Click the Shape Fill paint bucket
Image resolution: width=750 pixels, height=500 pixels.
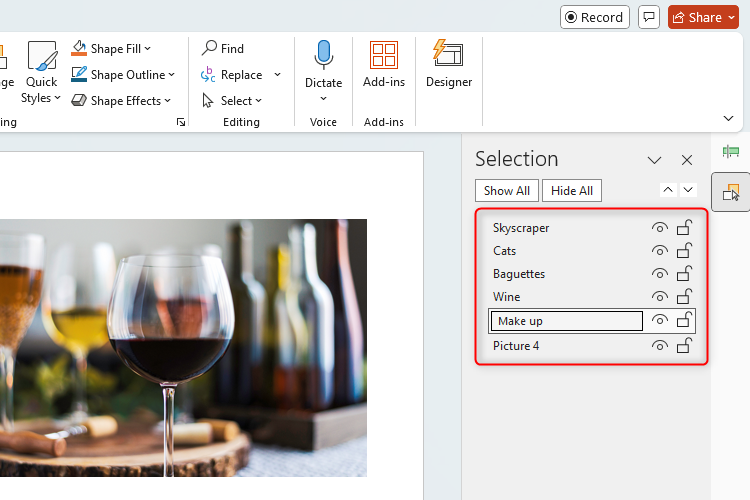coord(79,48)
